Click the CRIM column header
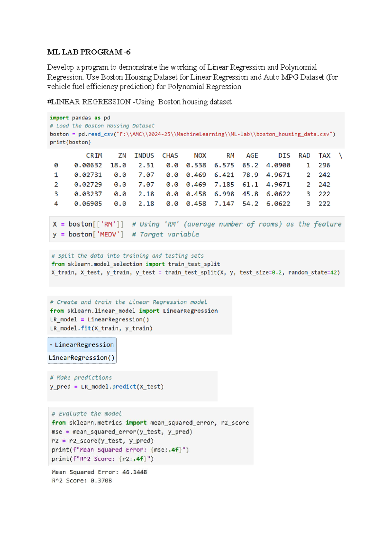392x554 pixels. tap(94, 156)
